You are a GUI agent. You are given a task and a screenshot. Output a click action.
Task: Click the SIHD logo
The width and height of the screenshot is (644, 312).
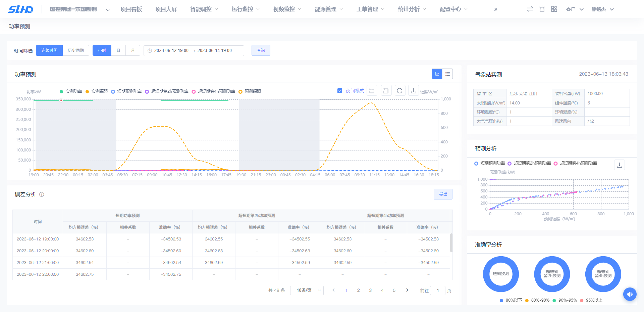point(21,9)
